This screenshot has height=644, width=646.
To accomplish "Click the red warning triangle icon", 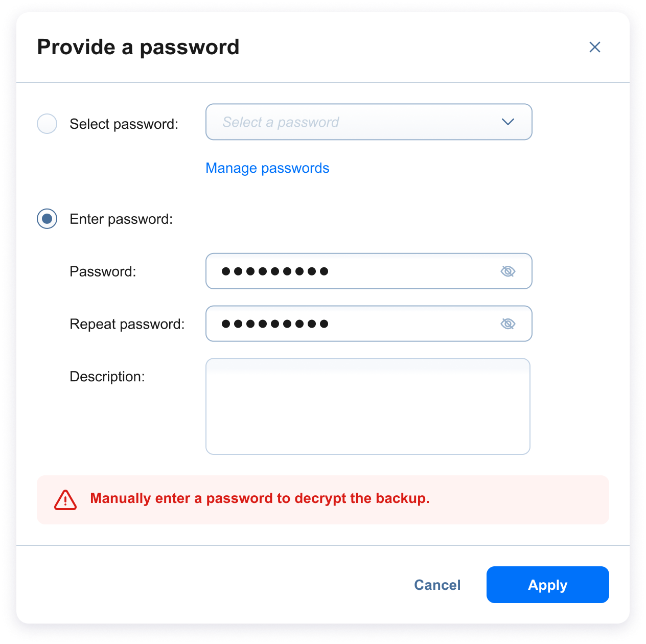I will [65, 500].
